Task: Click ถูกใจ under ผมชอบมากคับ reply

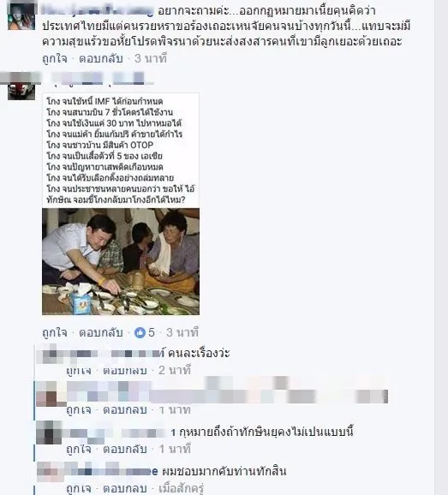Action: coord(79,488)
